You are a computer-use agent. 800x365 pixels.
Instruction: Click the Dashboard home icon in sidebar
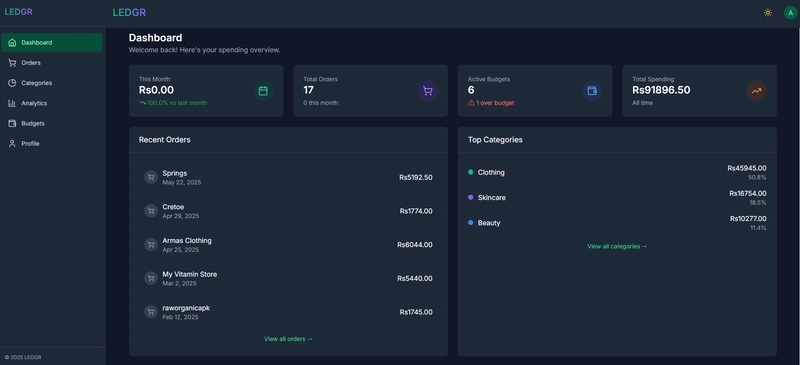12,43
